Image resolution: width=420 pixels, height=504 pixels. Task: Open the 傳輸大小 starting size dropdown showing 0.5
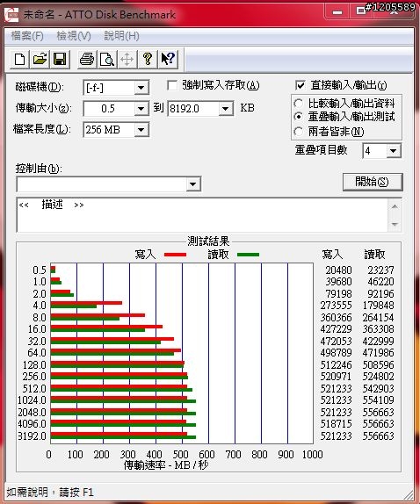tap(141, 109)
